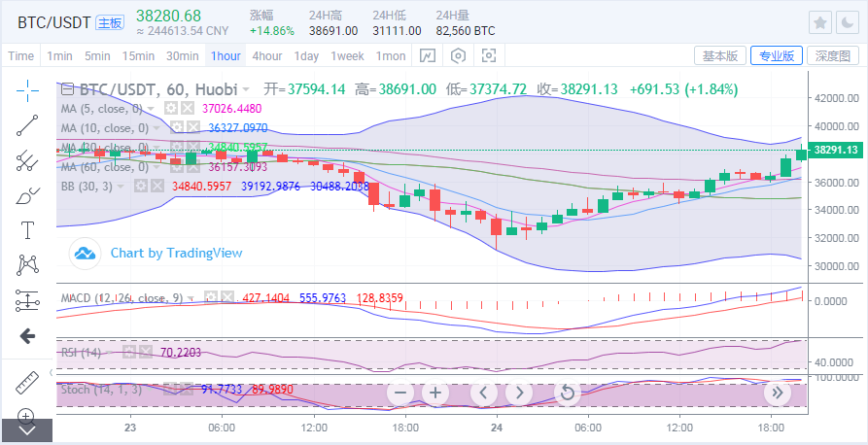This screenshot has height=445, width=868.
Task: Click the fullscreen screenshot icon
Action: click(x=489, y=55)
